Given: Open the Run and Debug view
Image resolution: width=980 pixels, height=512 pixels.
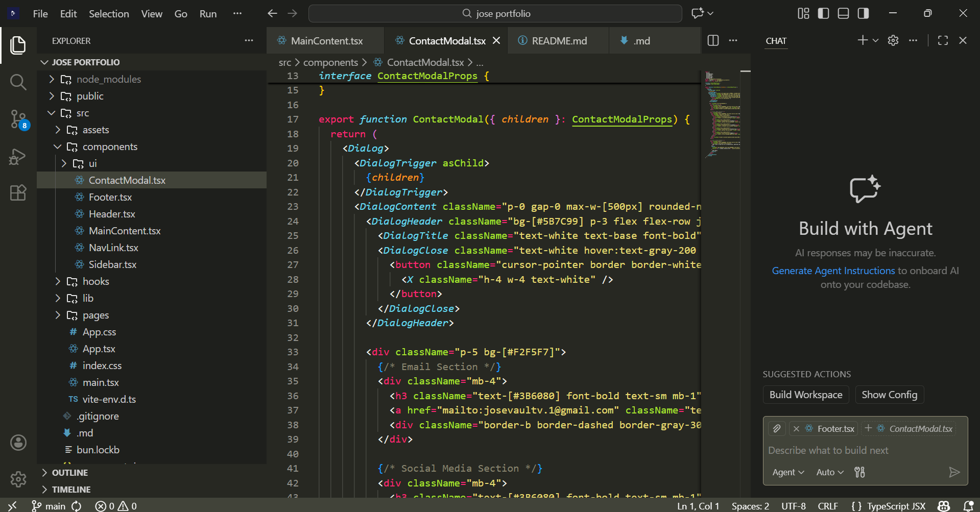Looking at the screenshot, I should (x=18, y=156).
